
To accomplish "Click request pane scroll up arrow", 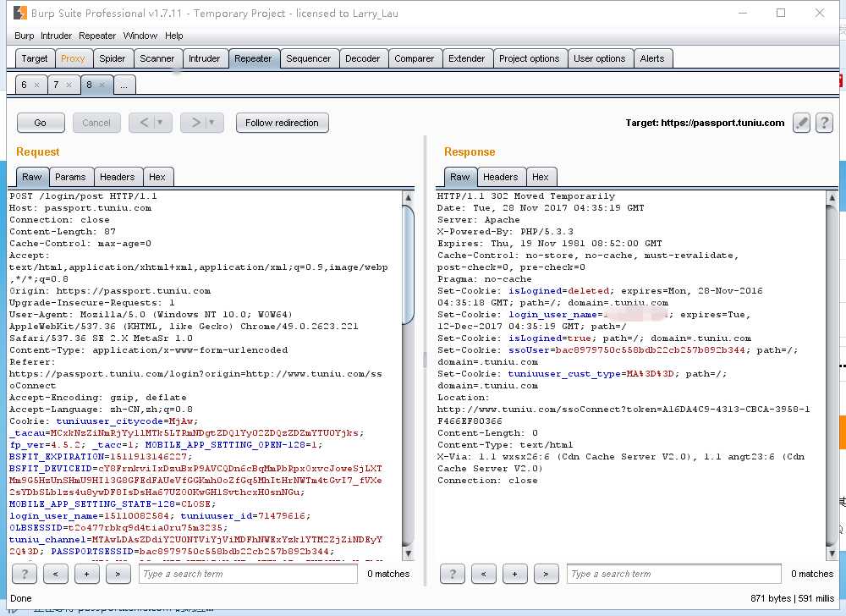I will [x=409, y=197].
